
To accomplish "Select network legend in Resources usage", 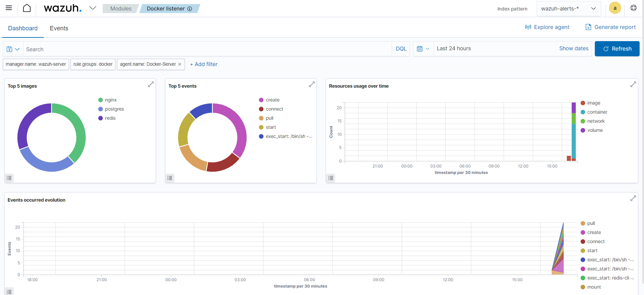I will pos(593,121).
